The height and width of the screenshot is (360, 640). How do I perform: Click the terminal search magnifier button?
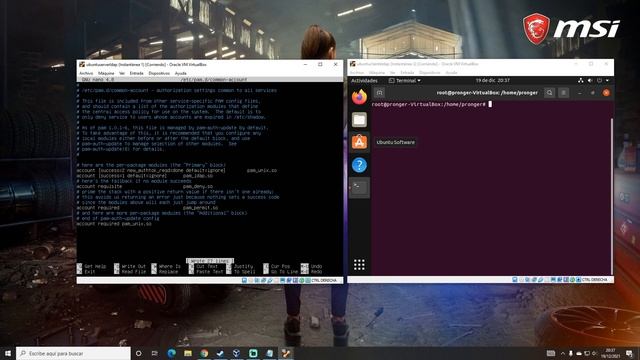click(x=549, y=93)
